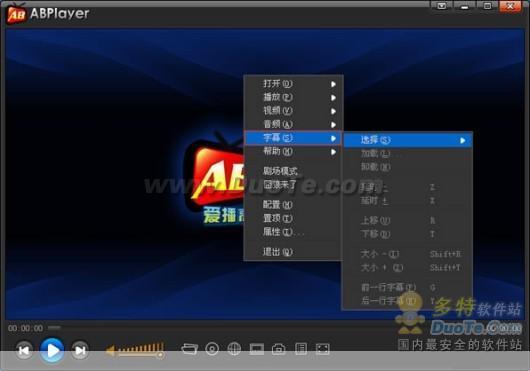Choose 剧场模式 in the context menu
530x371 pixels.
click(293, 171)
